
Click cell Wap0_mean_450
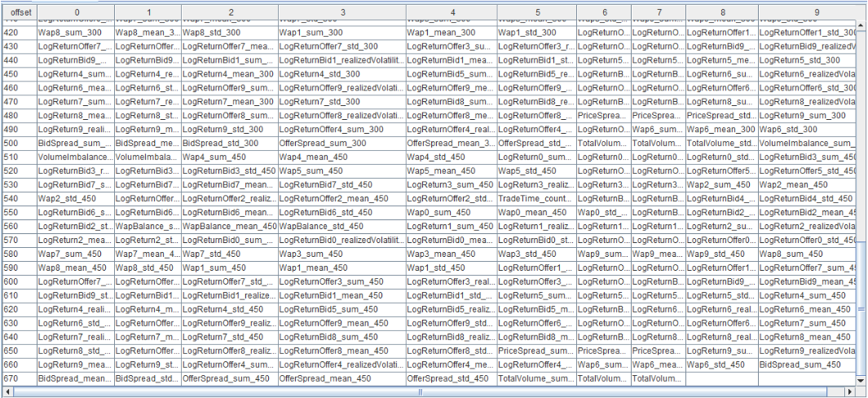pos(536,212)
